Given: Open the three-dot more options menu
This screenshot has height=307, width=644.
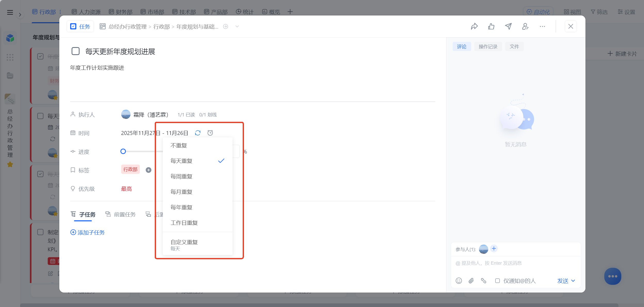Looking at the screenshot, I should click(x=542, y=26).
